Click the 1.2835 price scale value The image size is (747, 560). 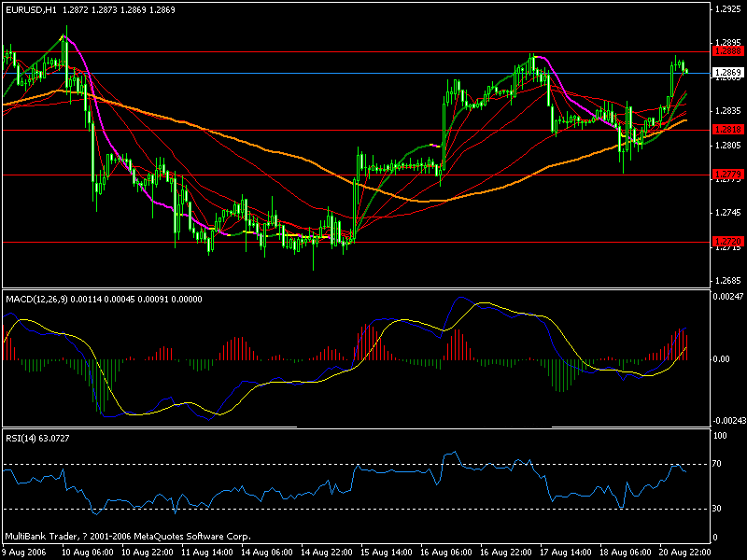click(728, 111)
